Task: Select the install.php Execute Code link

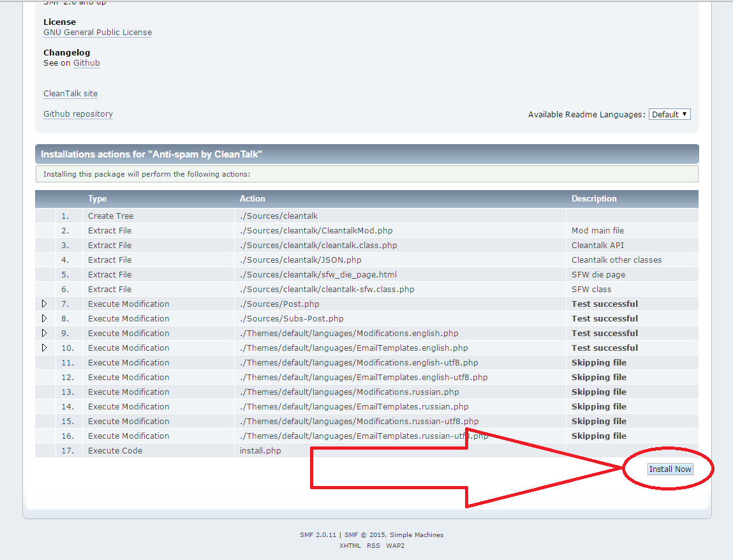Action: coord(260,450)
